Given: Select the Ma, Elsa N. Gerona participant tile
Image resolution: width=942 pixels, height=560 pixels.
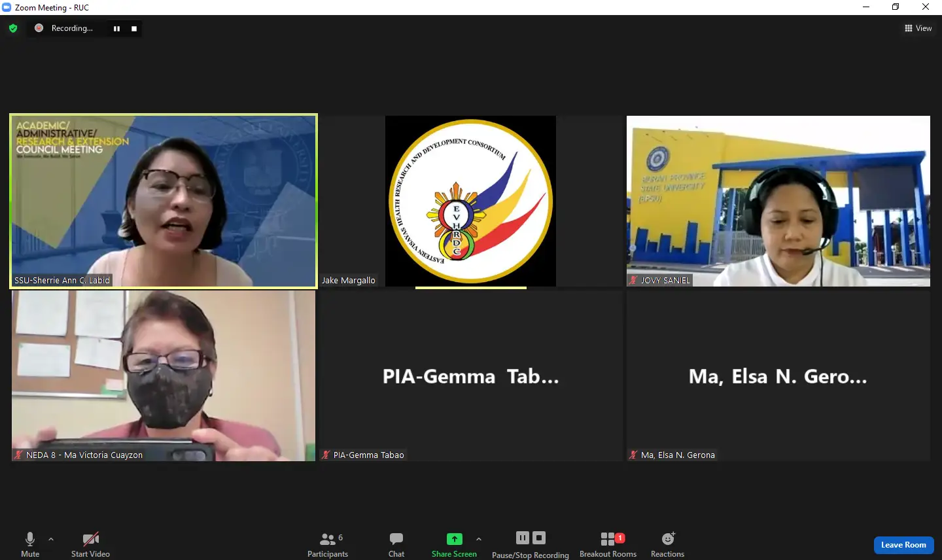Looking at the screenshot, I should 778,376.
